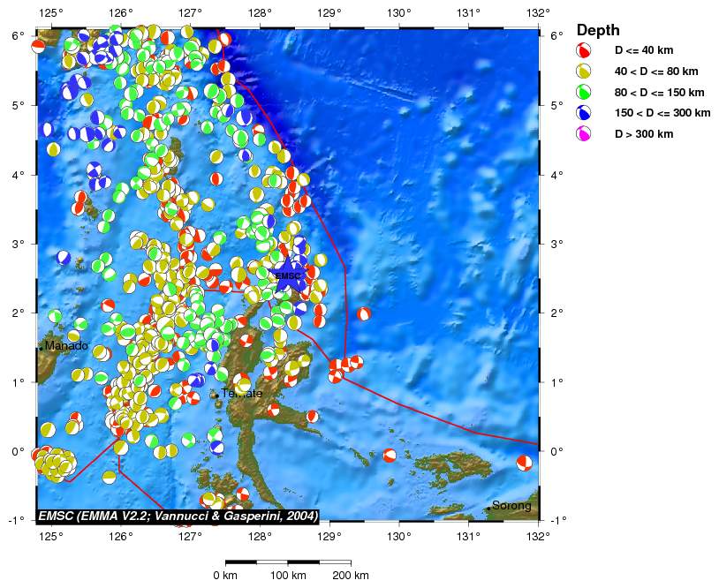Click the easternmost red beachball near Sorong

525,463
